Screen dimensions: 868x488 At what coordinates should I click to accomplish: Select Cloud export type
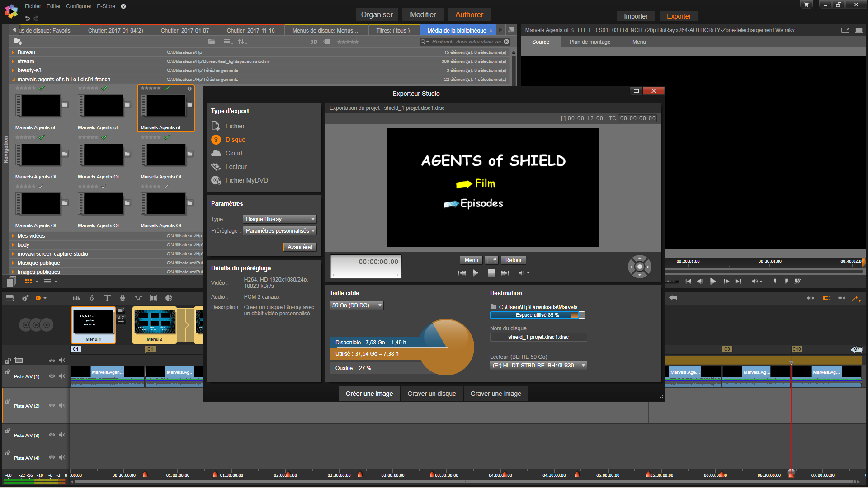[x=227, y=153]
